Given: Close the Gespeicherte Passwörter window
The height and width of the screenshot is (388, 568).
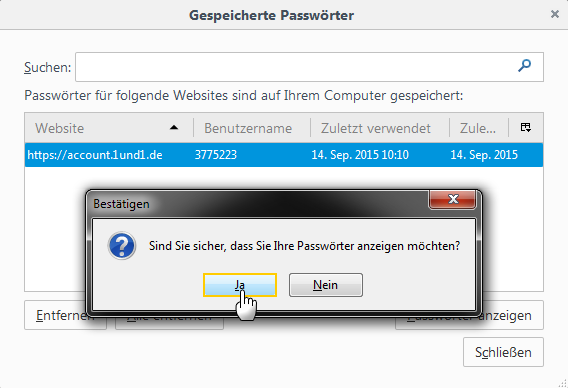Looking at the screenshot, I should coord(555,14).
